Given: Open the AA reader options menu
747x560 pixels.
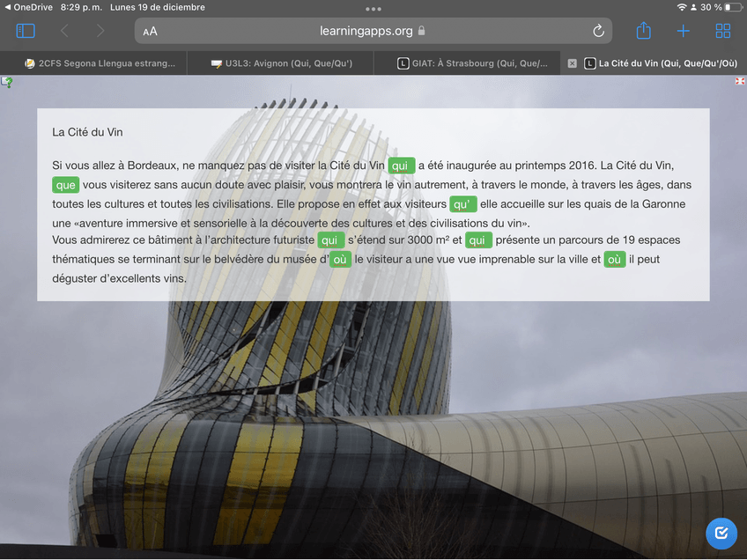Looking at the screenshot, I should [150, 32].
